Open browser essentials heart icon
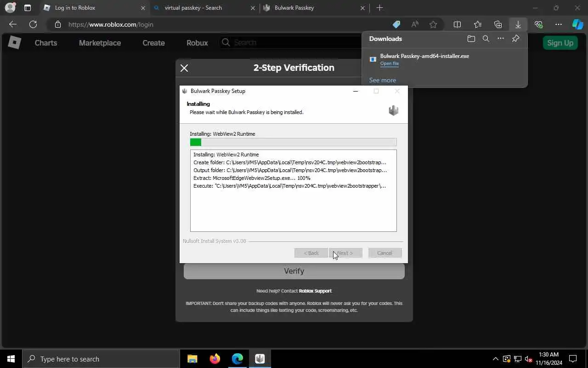The width and height of the screenshot is (588, 368). pos(538,24)
